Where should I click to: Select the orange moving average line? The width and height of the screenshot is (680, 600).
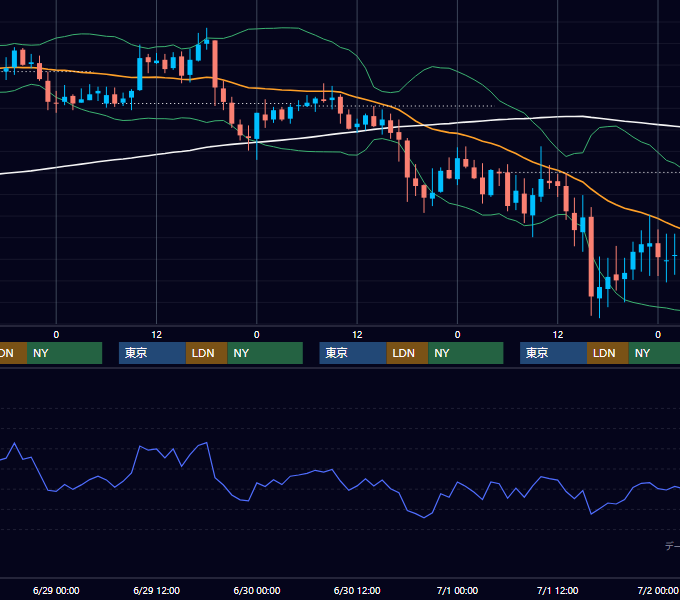282,90
